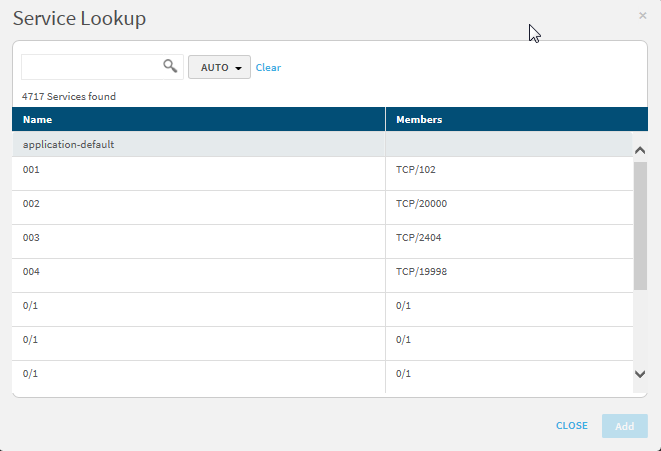Click the magnifying glass search icon
The height and width of the screenshot is (451, 661).
click(170, 67)
